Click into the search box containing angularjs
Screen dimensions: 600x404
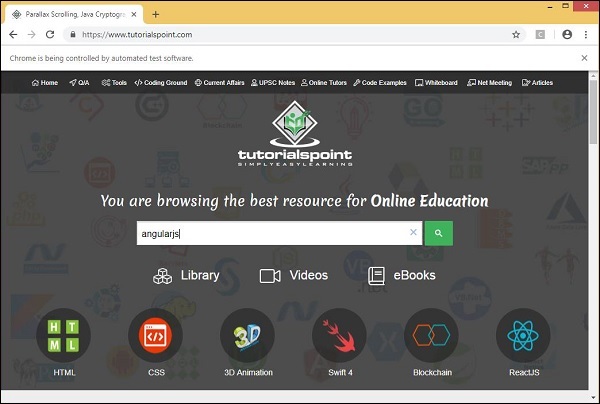click(x=270, y=233)
